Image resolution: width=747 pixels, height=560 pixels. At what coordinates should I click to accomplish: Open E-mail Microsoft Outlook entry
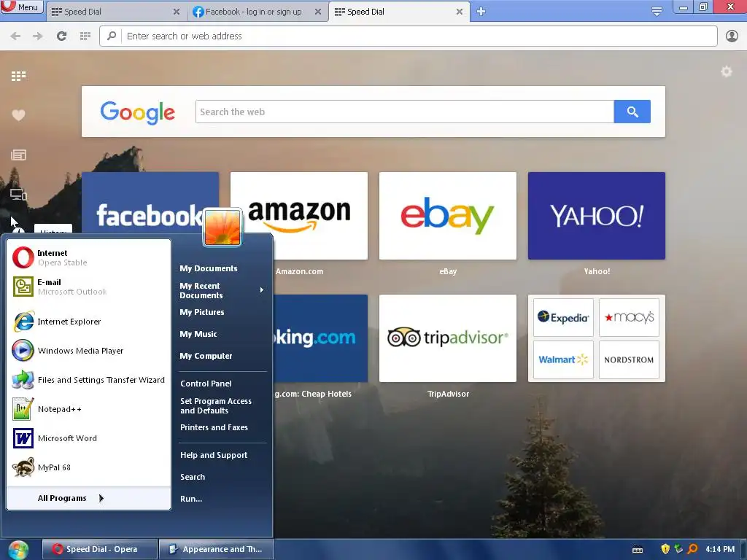click(89, 287)
